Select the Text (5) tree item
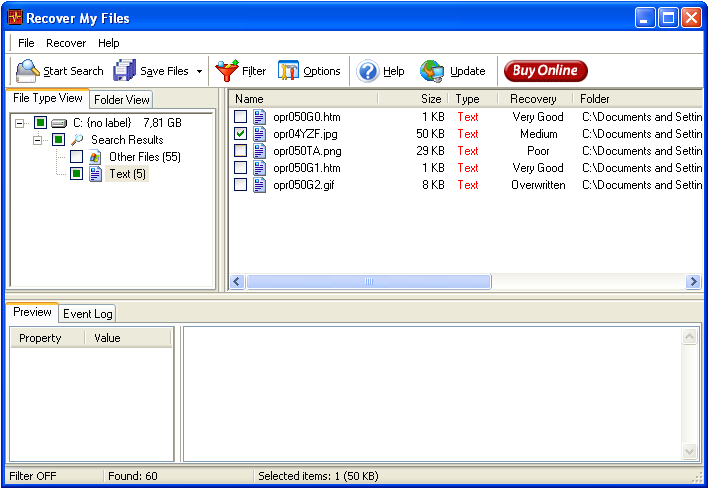 (x=128, y=174)
